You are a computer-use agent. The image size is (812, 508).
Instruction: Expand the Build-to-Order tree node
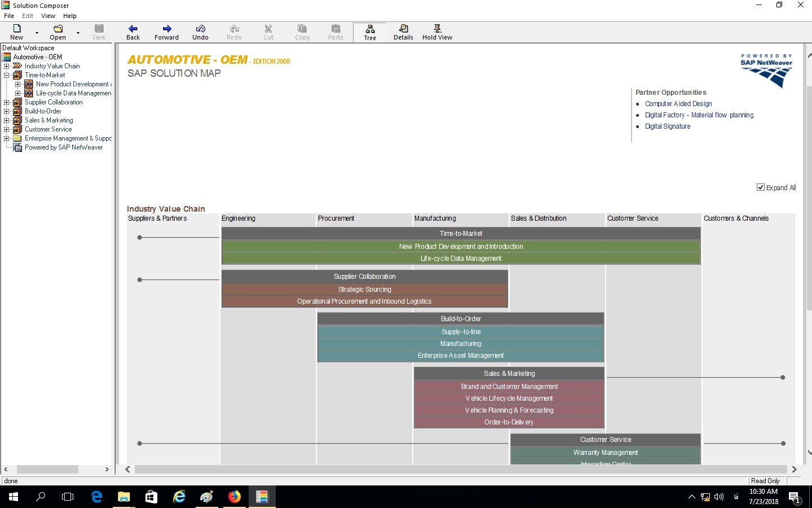pos(7,111)
